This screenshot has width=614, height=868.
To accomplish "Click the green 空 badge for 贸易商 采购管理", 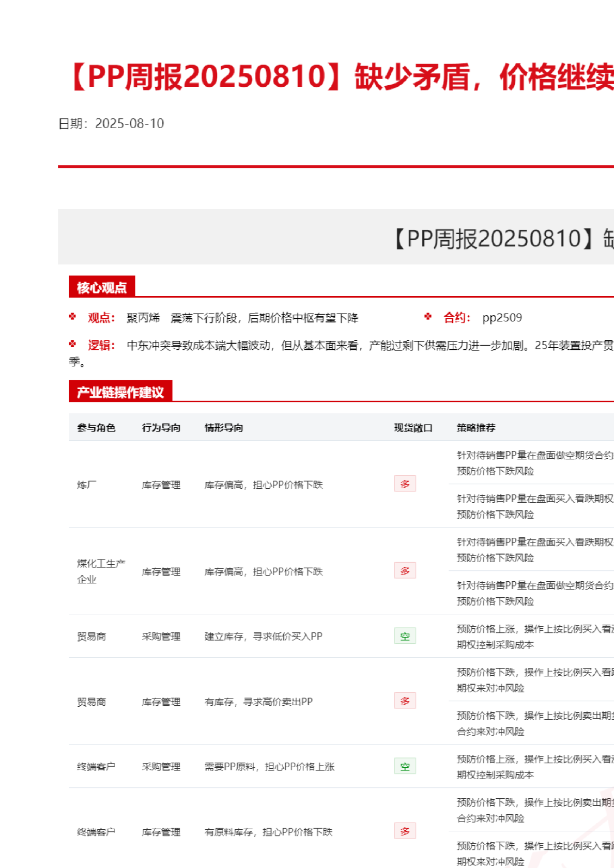I will click(405, 636).
